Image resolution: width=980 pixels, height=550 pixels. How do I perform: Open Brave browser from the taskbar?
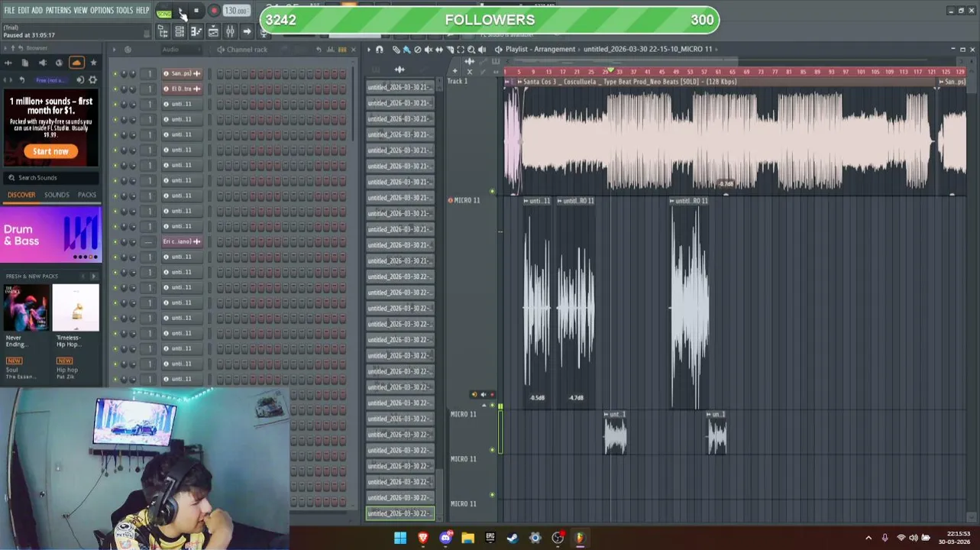pyautogui.click(x=422, y=538)
